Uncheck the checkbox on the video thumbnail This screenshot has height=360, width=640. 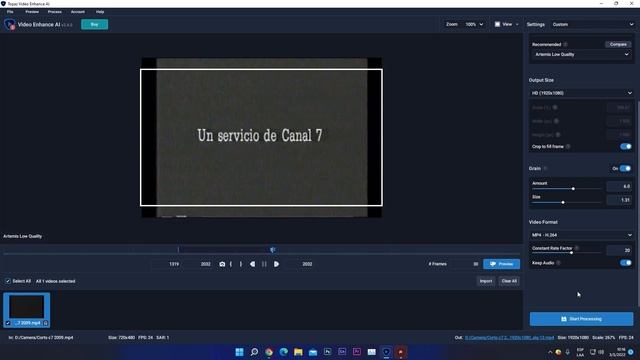pos(8,323)
